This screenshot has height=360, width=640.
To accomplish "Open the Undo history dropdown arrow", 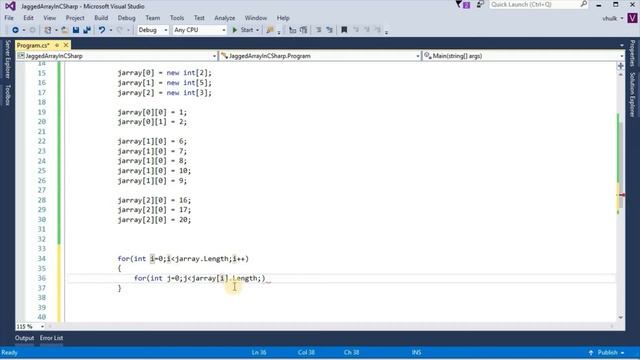I will click(111, 30).
